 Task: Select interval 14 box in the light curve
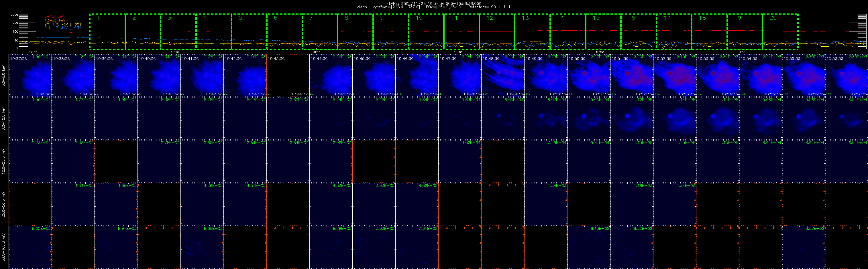(x=567, y=31)
